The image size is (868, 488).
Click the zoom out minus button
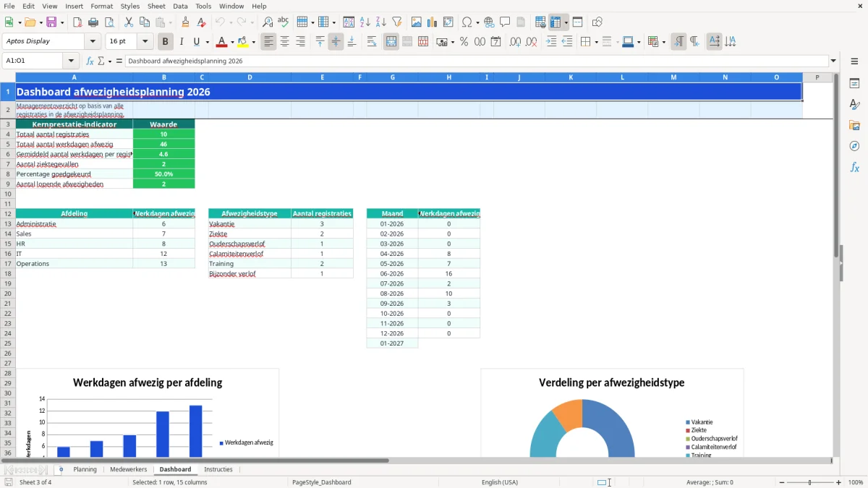(780, 482)
